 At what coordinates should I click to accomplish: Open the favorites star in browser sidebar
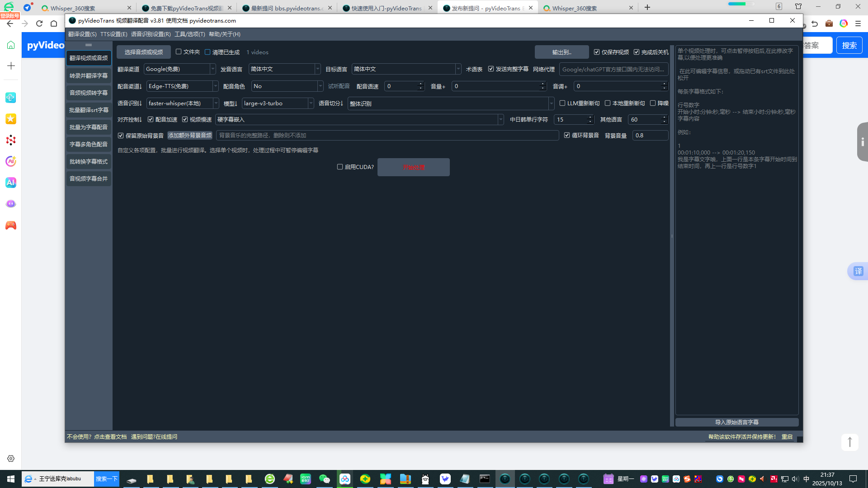(11, 119)
